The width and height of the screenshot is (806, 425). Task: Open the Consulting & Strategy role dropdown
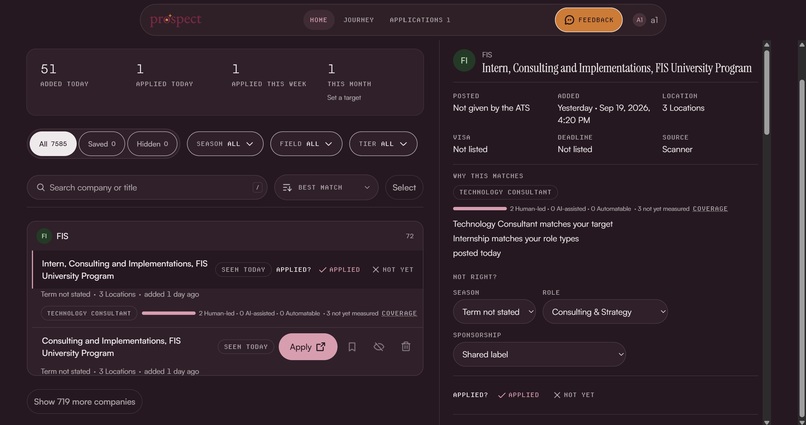coord(605,312)
